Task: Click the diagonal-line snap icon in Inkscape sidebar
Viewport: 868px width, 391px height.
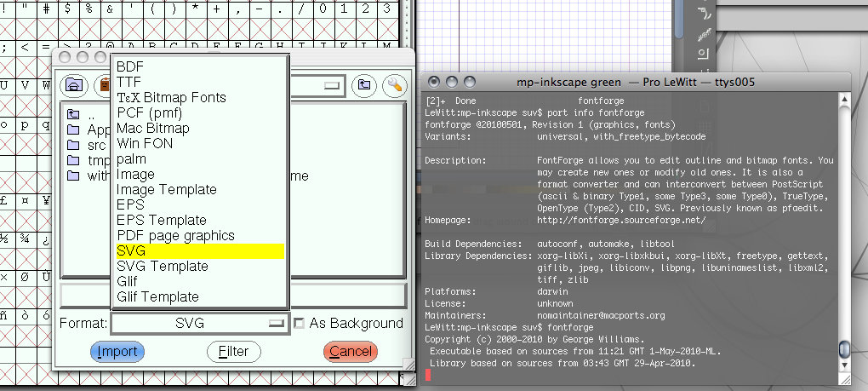Action: point(704,36)
